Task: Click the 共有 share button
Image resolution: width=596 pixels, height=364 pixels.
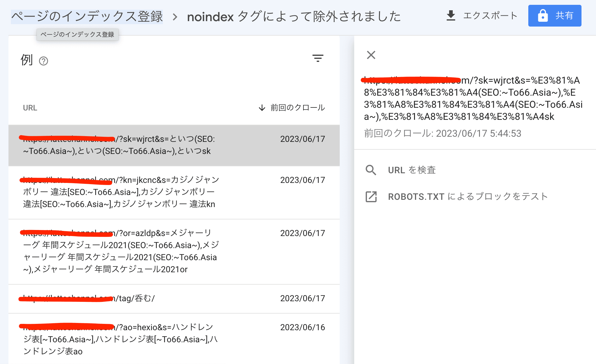Action: click(555, 16)
